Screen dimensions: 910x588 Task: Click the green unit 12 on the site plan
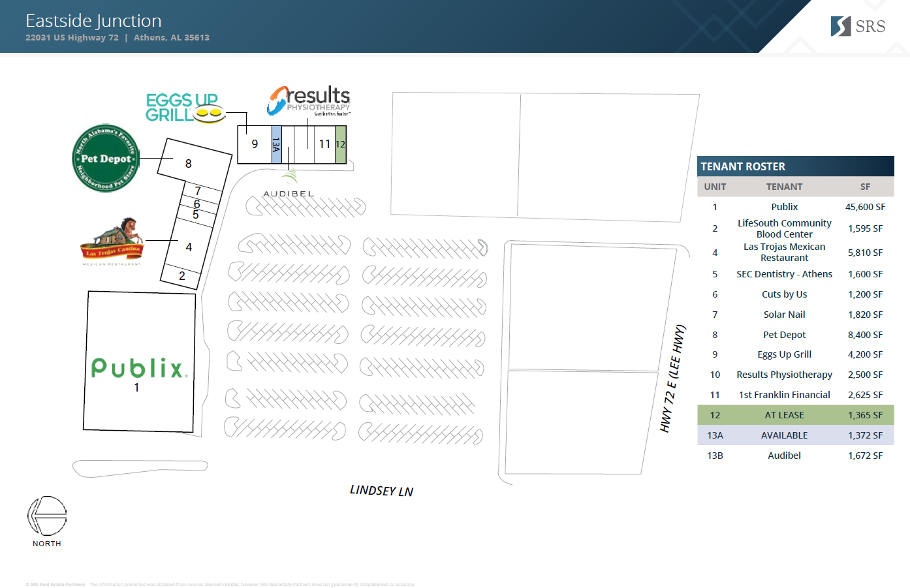[x=341, y=144]
